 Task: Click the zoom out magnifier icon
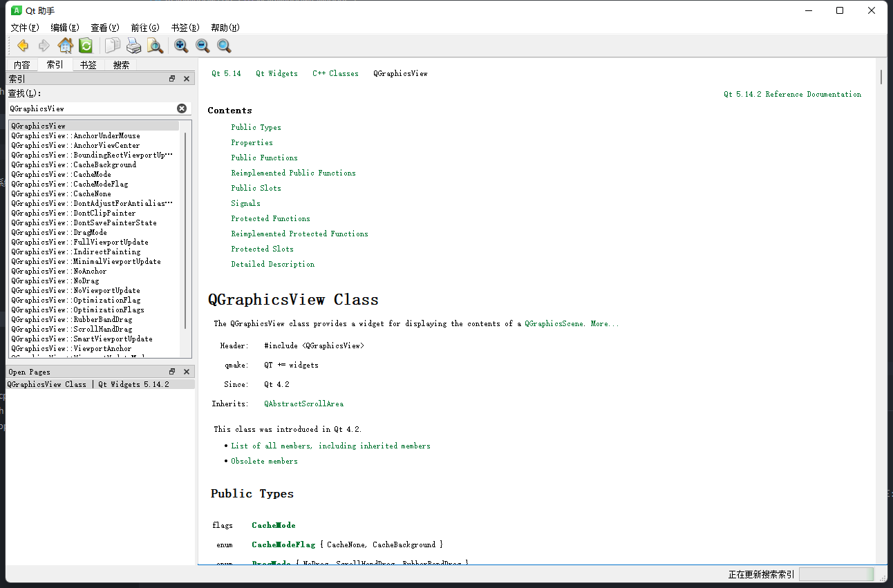tap(203, 46)
